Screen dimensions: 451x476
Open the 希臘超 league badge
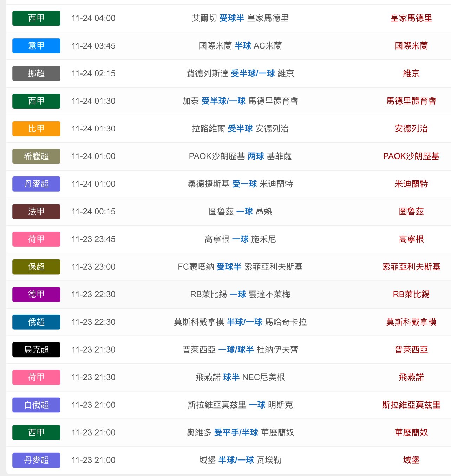36,156
